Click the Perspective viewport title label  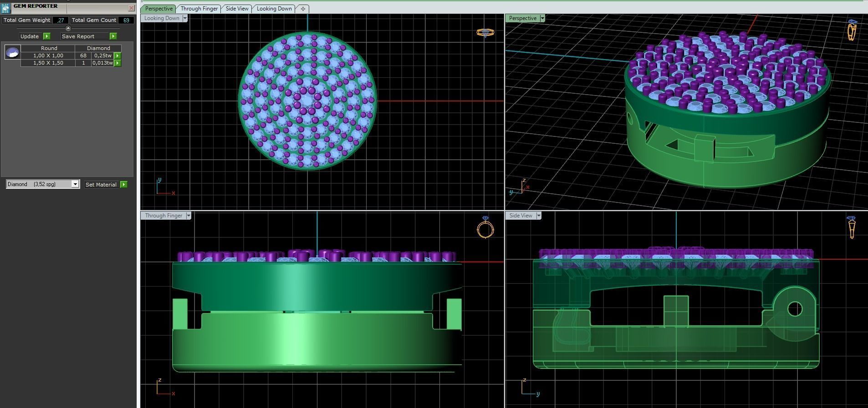tap(522, 18)
